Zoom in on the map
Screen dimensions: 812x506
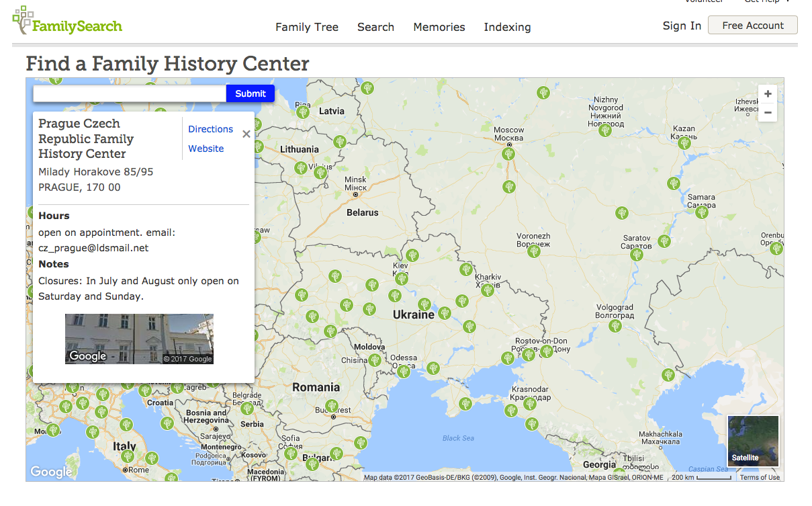[768, 94]
